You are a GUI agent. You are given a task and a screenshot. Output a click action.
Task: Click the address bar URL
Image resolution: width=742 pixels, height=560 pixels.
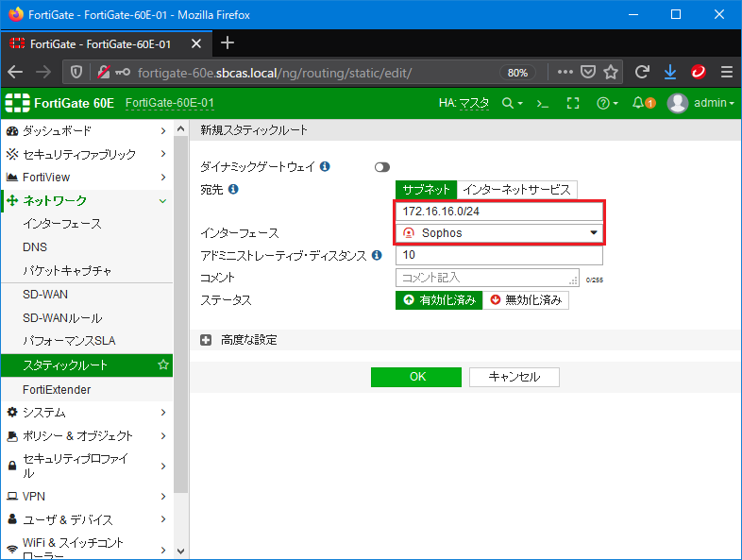[x=275, y=73]
